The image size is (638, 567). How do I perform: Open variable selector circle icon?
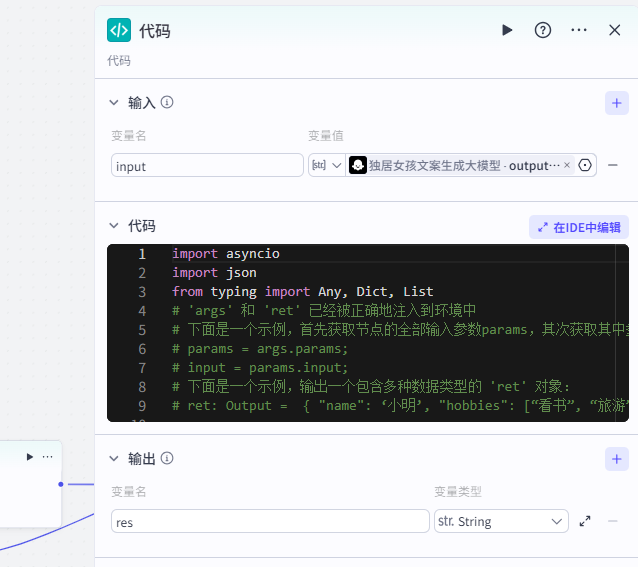(x=585, y=165)
